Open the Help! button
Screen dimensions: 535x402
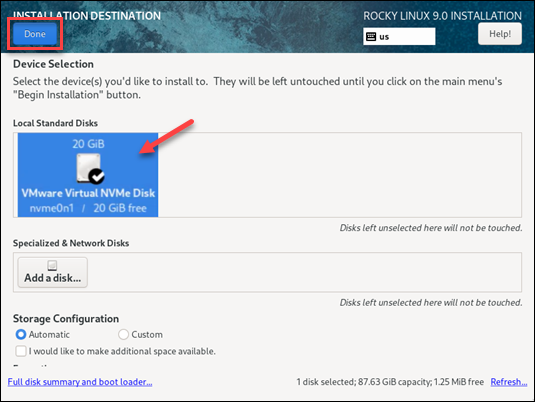(500, 34)
